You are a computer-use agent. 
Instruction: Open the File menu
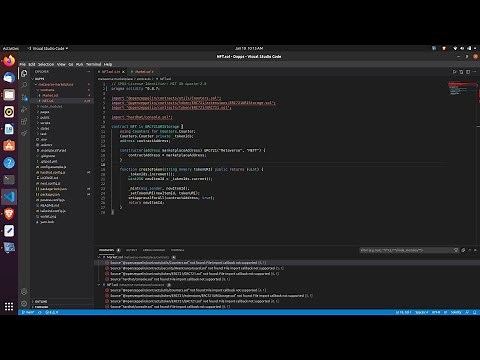[x=22, y=64]
